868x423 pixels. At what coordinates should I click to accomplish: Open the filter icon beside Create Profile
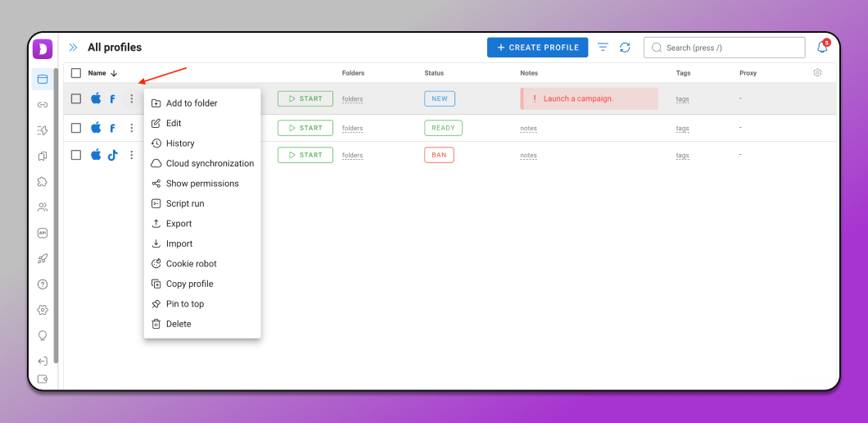[x=603, y=48]
